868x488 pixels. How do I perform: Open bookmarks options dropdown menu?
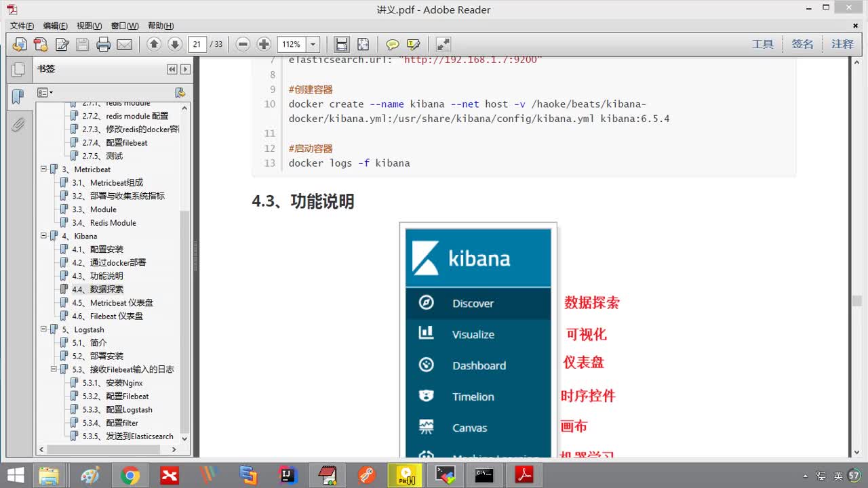coord(45,93)
